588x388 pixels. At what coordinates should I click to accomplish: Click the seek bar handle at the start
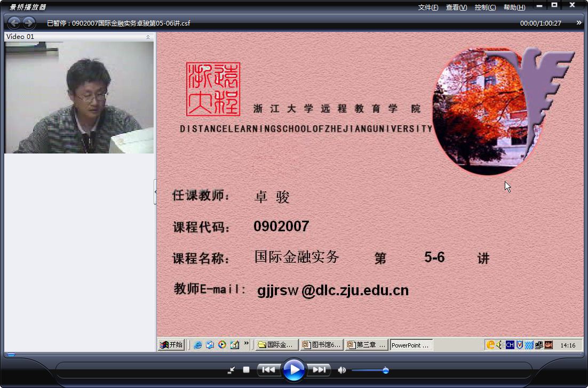pos(11,354)
